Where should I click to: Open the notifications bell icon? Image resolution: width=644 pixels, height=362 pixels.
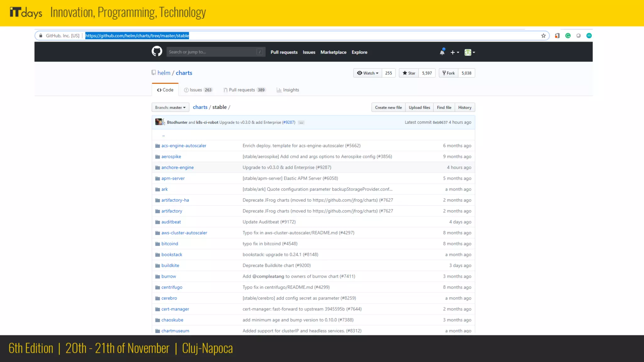(x=442, y=52)
